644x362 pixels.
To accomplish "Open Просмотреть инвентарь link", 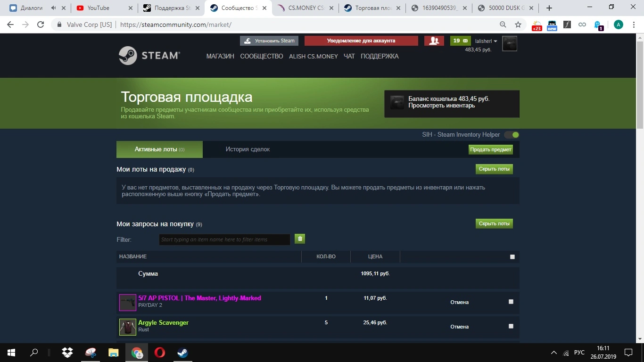I will (442, 106).
